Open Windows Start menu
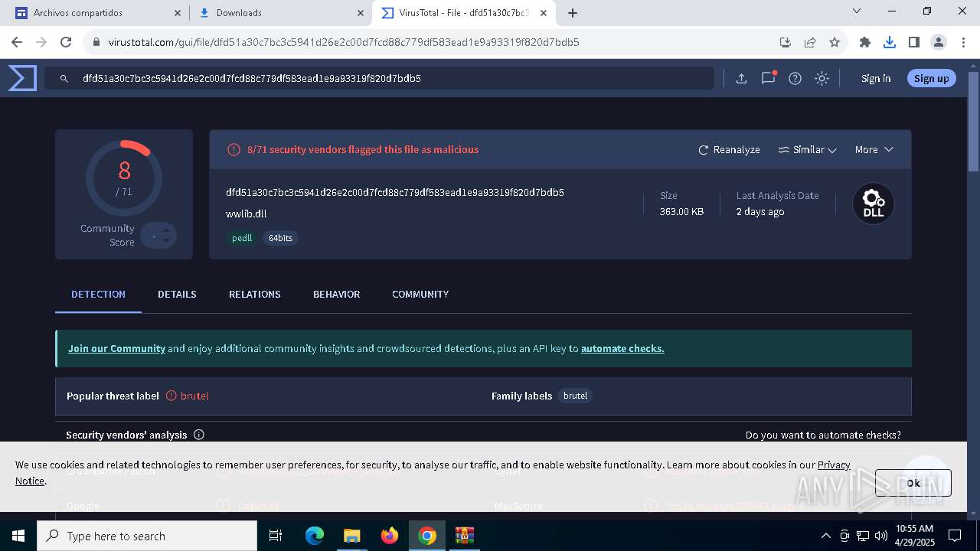 18,536
